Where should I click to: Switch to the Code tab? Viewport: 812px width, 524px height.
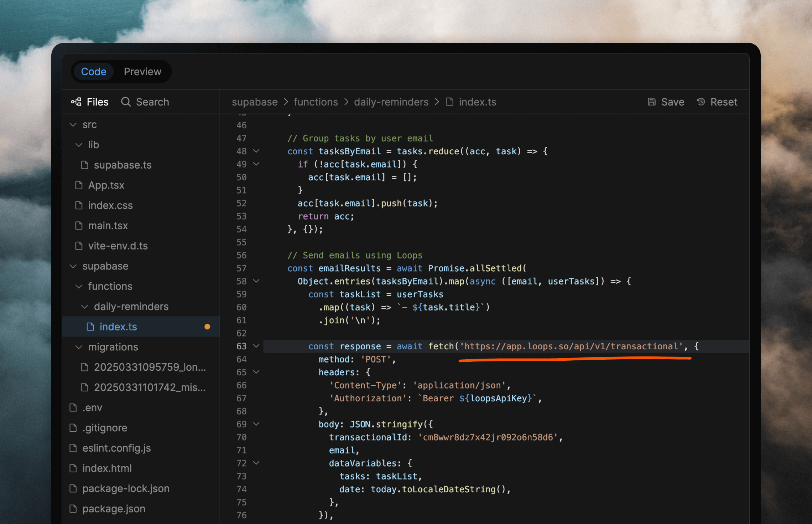pos(94,72)
